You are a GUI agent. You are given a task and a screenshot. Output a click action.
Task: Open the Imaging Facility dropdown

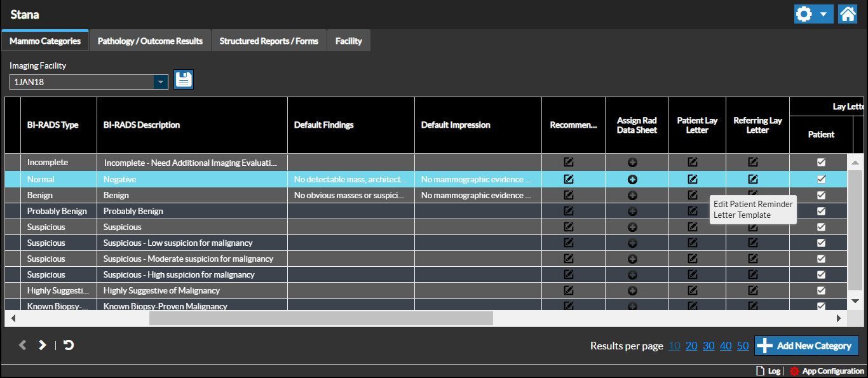161,82
